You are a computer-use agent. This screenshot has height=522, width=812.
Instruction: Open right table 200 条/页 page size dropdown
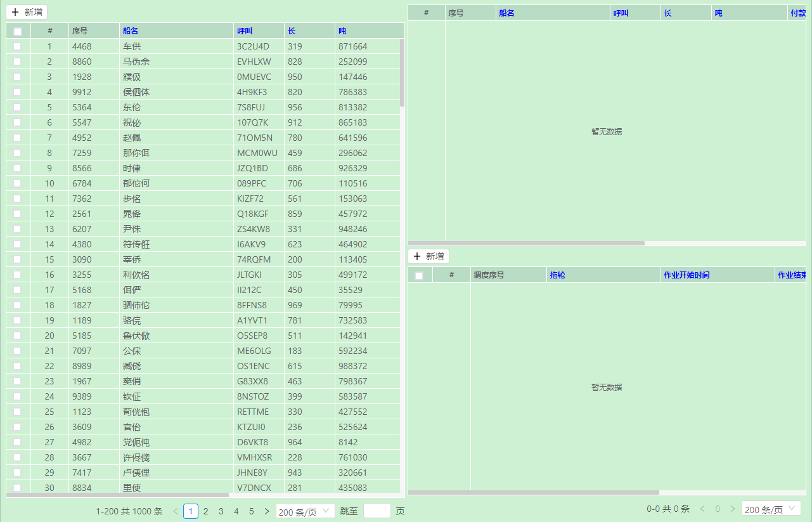coord(771,509)
